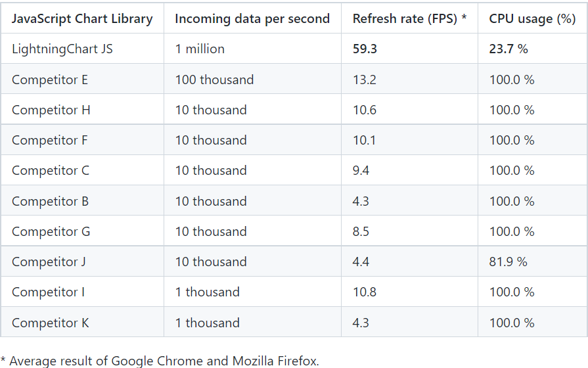Click the 1 million data cell
This screenshot has width=588, height=368.
point(200,49)
